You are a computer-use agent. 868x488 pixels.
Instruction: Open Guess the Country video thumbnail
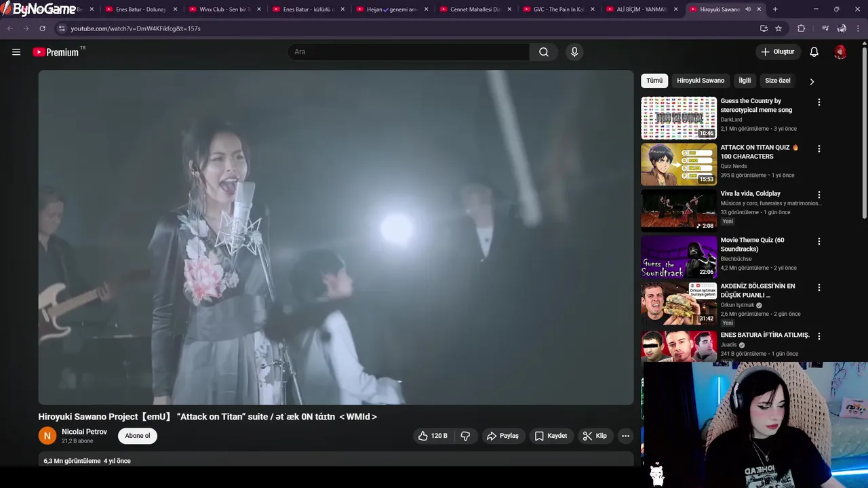click(x=679, y=118)
